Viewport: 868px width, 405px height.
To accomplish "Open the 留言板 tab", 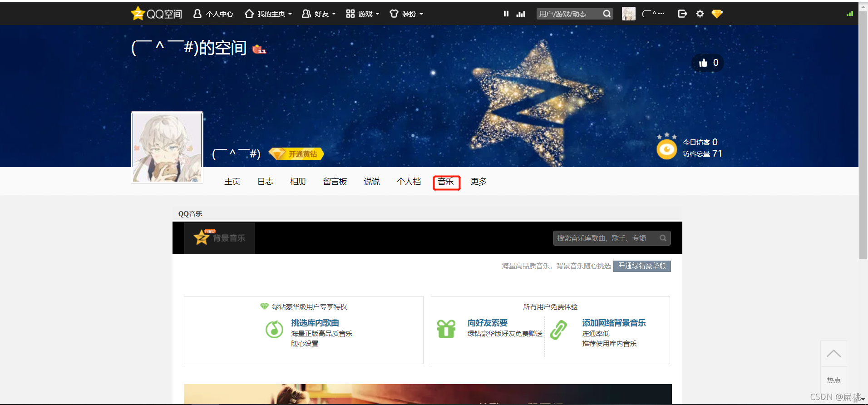I will click(335, 182).
